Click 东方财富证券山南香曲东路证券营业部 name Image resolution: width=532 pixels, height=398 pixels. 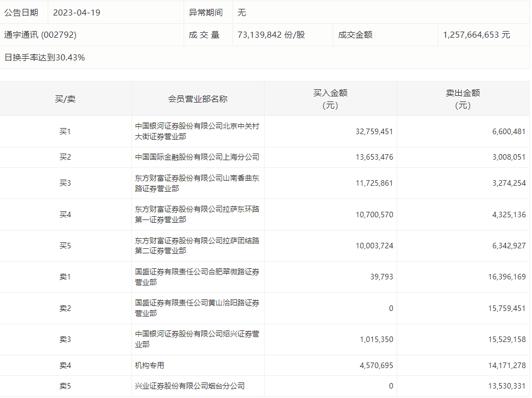197,183
